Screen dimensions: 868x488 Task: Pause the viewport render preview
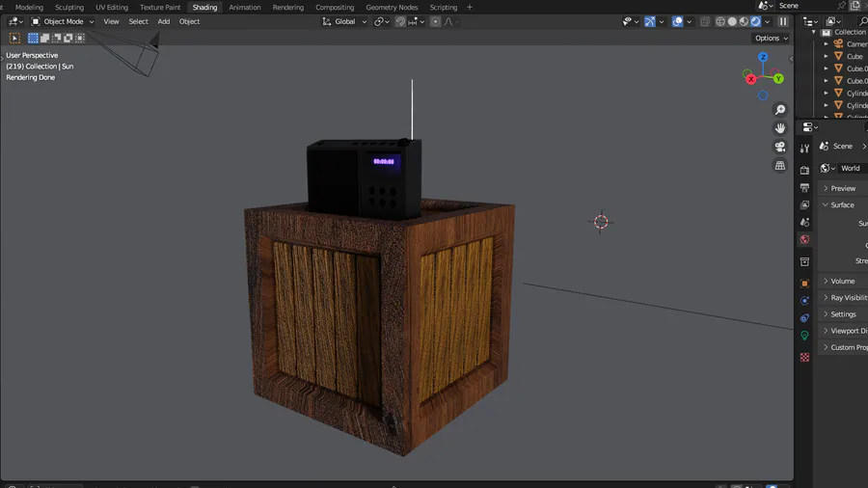[x=783, y=21]
